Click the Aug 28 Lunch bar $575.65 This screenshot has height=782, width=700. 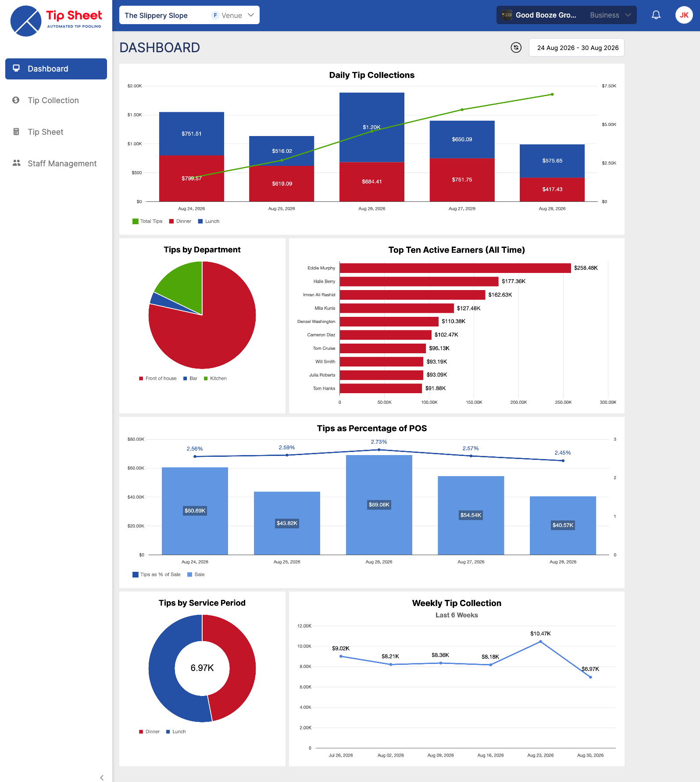(x=552, y=161)
